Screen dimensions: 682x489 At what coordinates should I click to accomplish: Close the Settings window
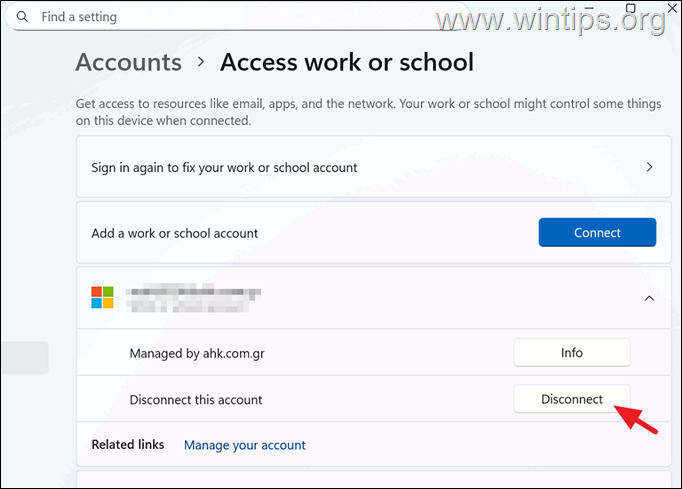click(672, 8)
